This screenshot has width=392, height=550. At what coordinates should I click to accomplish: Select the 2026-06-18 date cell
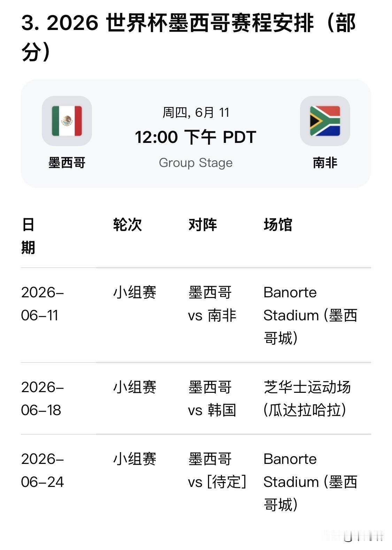(43, 399)
